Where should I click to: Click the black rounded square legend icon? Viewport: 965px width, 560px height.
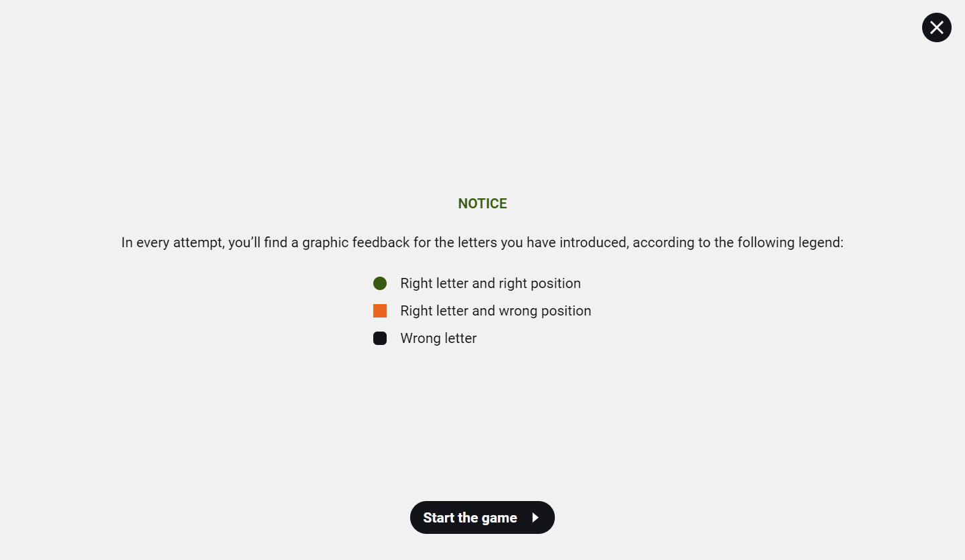coord(380,338)
